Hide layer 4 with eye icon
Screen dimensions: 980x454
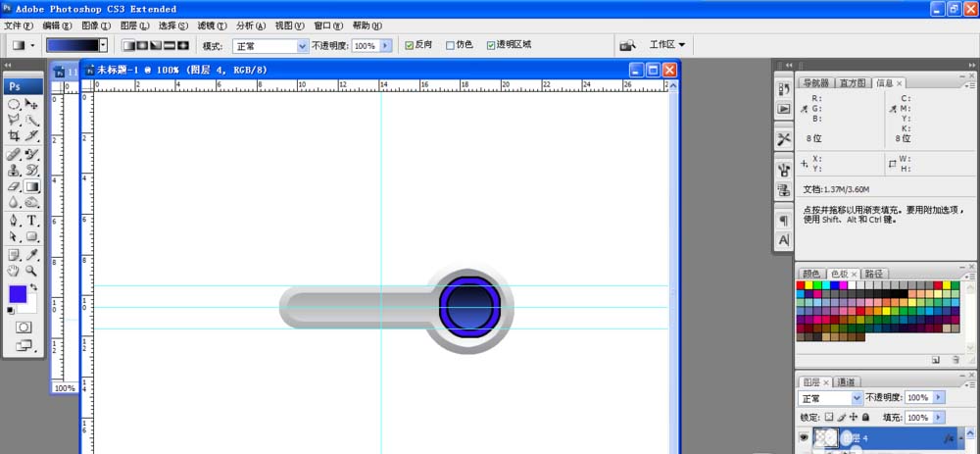(x=807, y=439)
